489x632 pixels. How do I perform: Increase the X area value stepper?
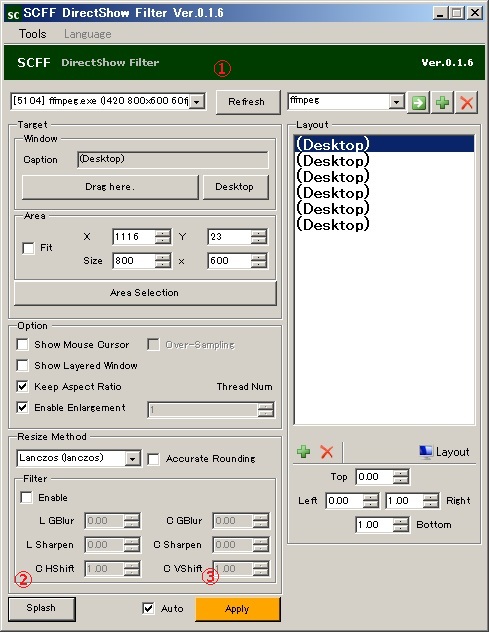pyautogui.click(x=162, y=233)
